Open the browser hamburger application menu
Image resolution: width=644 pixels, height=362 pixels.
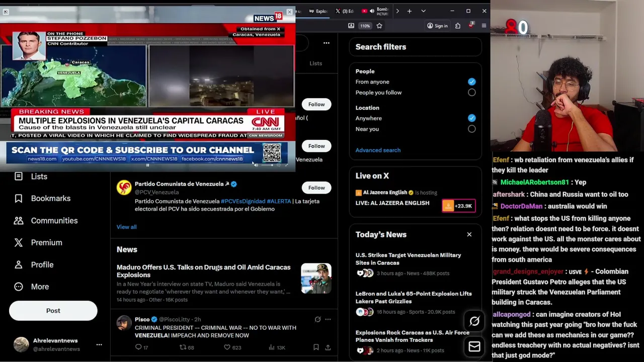pos(484,26)
